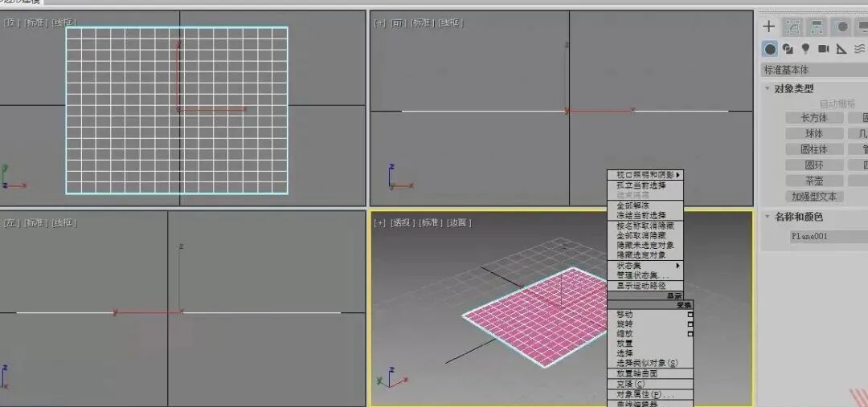Choose 克隆(C) from context menu
The image size is (868, 407).
pyautogui.click(x=650, y=384)
